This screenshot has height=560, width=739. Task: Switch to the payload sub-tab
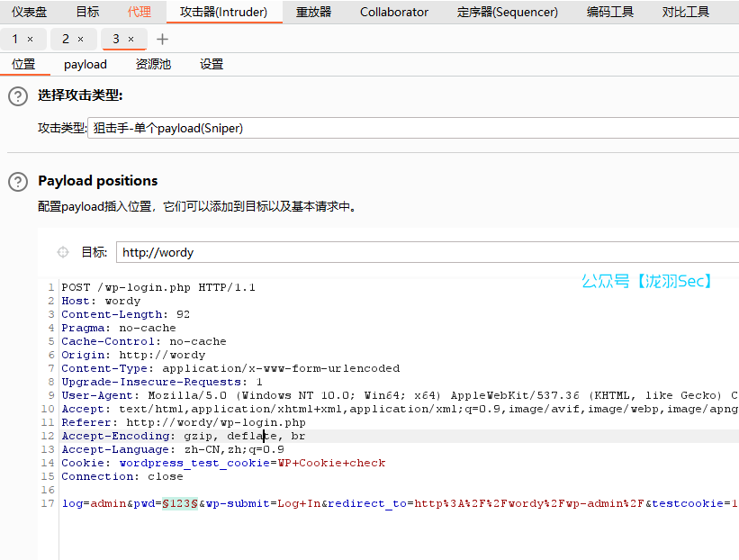pos(85,64)
